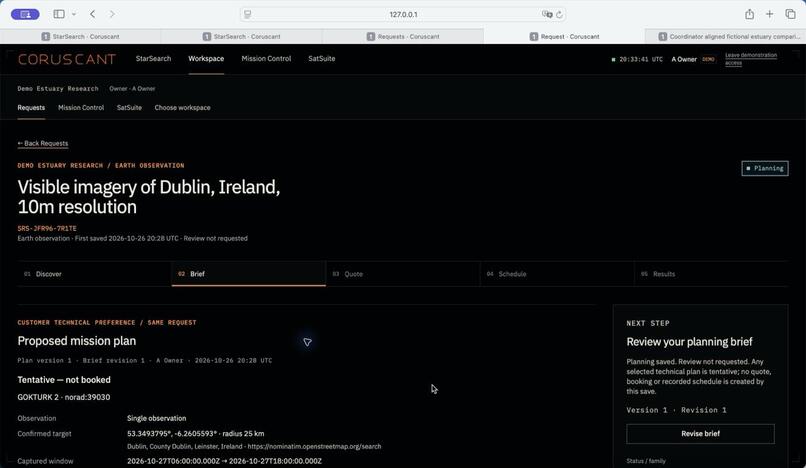The width and height of the screenshot is (806, 468).
Task: Click the DEMO ESTUARY RESEARCH / EARTH OBSERVATION breadcrumb
Action: point(101,166)
